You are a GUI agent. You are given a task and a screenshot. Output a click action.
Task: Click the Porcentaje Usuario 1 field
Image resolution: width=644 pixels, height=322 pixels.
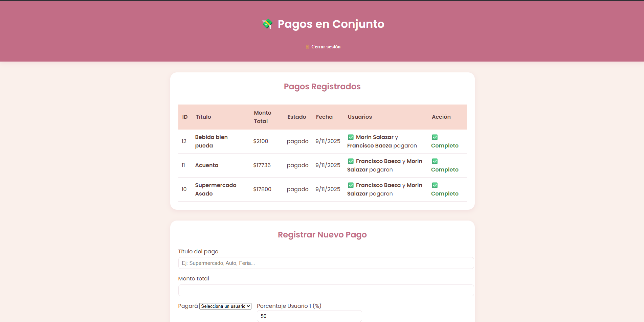(309, 316)
